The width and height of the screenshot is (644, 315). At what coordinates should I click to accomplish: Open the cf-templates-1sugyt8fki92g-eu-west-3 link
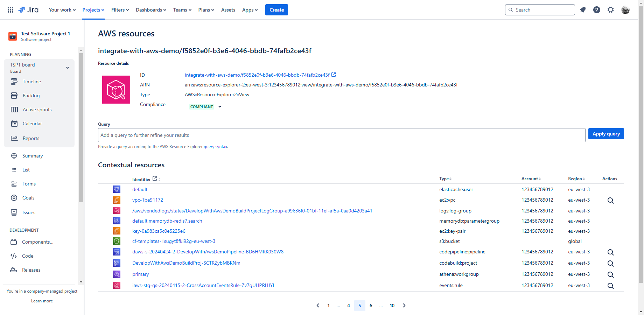[x=174, y=241]
